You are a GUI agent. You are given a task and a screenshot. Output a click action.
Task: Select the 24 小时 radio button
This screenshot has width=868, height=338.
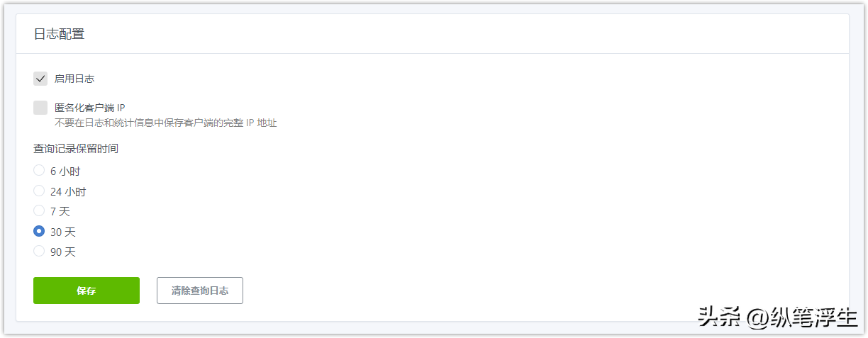[39, 191]
